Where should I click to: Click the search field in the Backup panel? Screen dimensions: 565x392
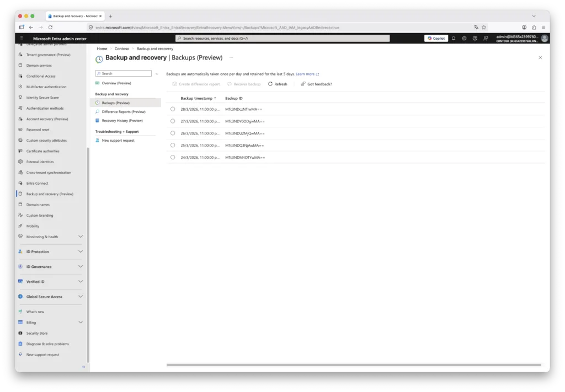(x=122, y=73)
